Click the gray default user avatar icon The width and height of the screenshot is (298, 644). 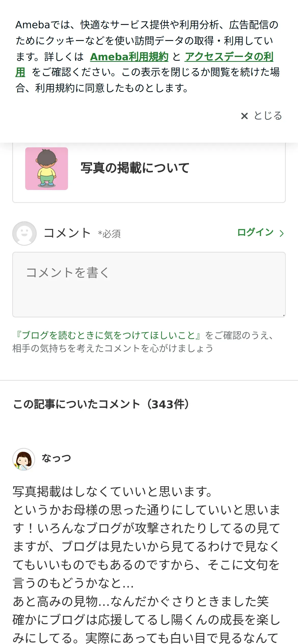tap(24, 233)
